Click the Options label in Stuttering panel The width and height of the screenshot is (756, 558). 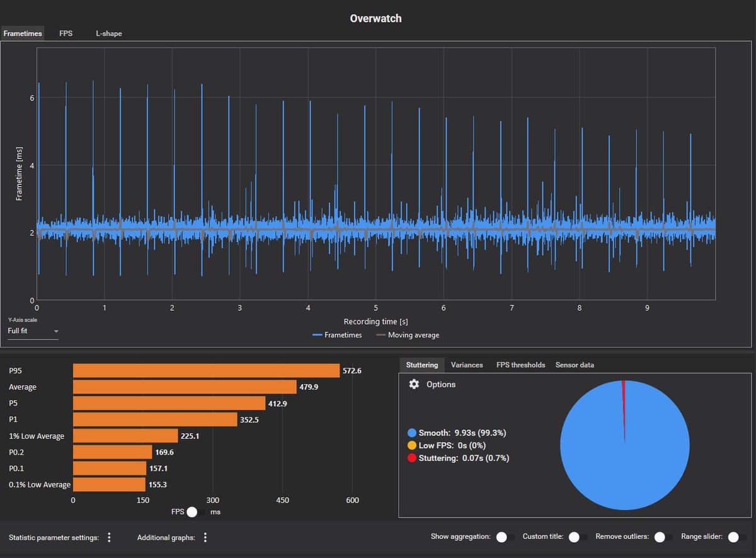tap(441, 384)
